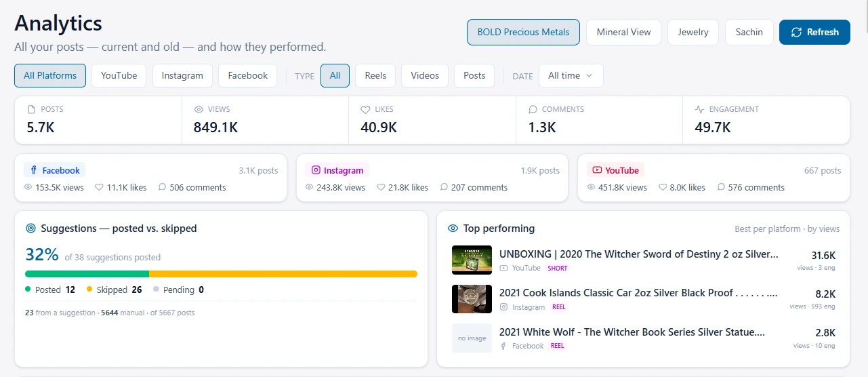Click the Facebook logo icon in badge
Viewport: 868px width, 377px height.
tap(33, 170)
